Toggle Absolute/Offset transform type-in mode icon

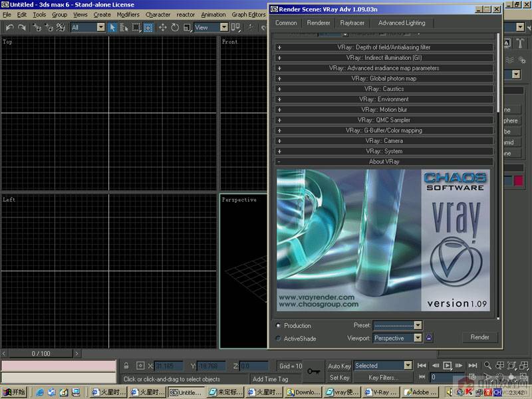(140, 366)
